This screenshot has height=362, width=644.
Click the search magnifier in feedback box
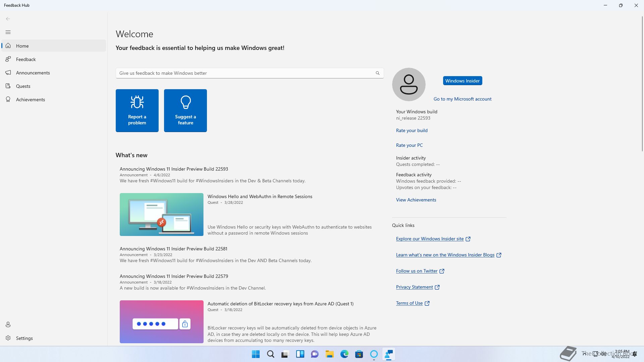[378, 73]
